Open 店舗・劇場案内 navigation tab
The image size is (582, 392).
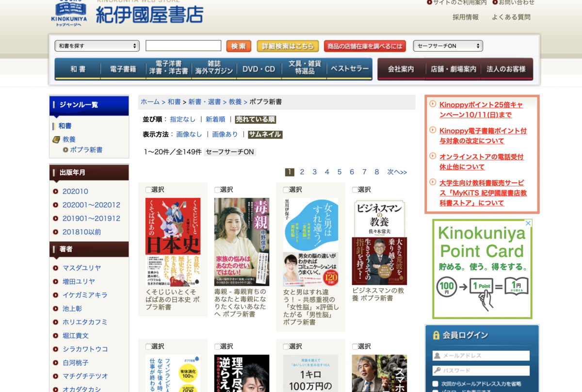453,69
